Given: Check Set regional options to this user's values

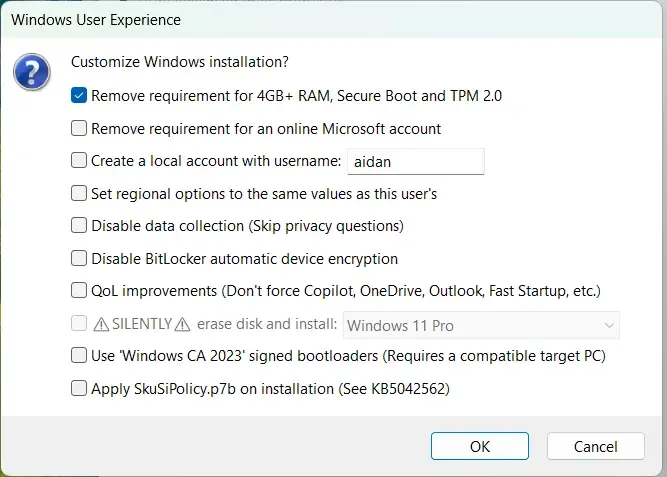Looking at the screenshot, I should click(79, 193).
